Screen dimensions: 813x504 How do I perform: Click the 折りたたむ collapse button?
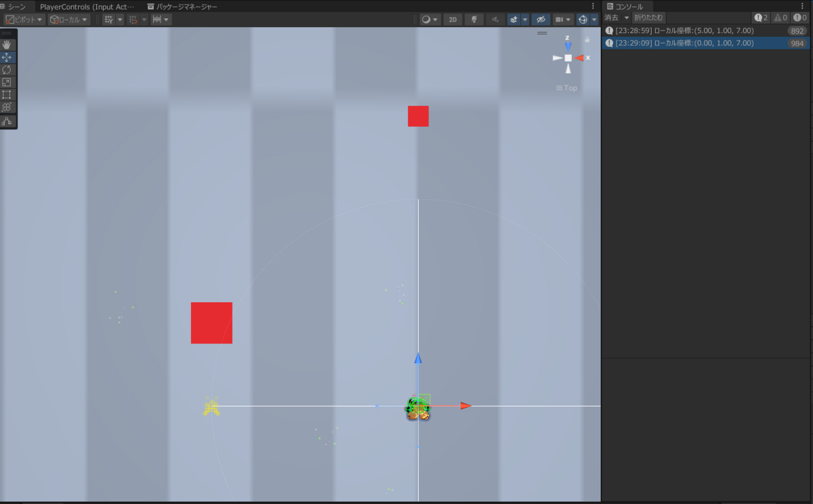647,17
